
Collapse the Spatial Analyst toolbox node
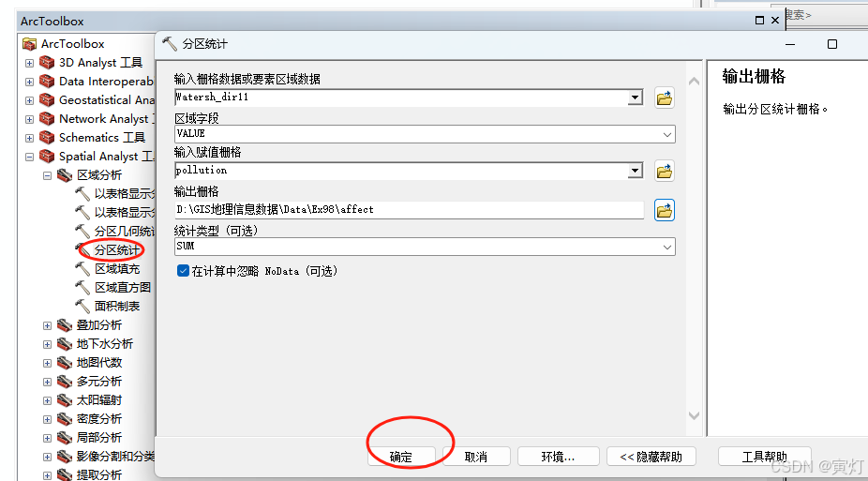(29, 158)
